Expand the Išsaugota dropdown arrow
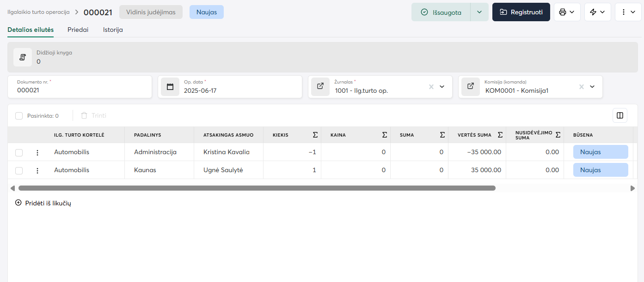The height and width of the screenshot is (282, 644). [x=479, y=12]
